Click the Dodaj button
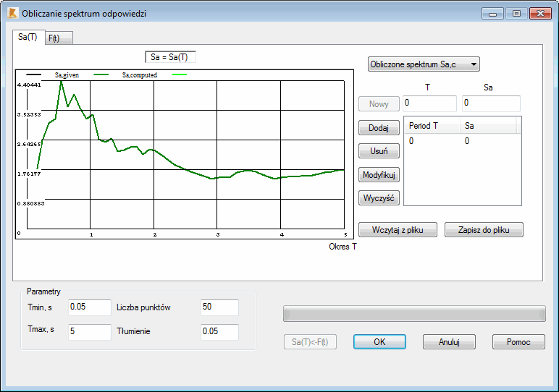The width and height of the screenshot is (559, 392). (x=379, y=128)
